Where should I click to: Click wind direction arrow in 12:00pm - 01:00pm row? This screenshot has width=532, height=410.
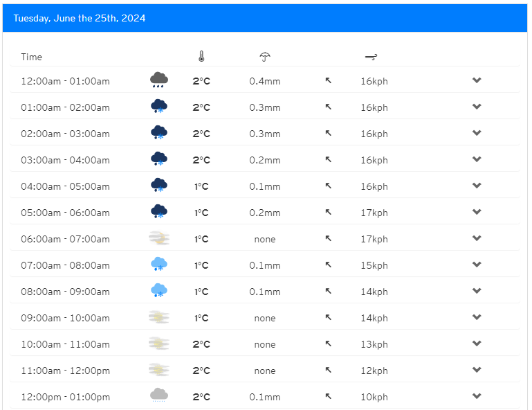(328, 396)
